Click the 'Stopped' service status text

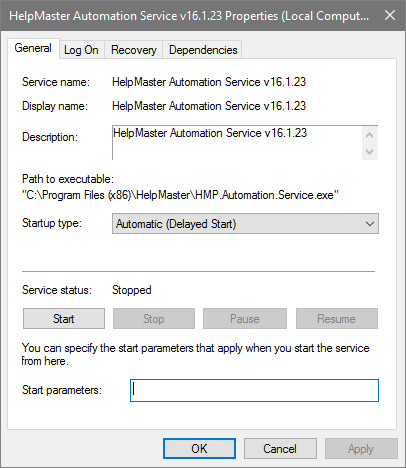(132, 290)
